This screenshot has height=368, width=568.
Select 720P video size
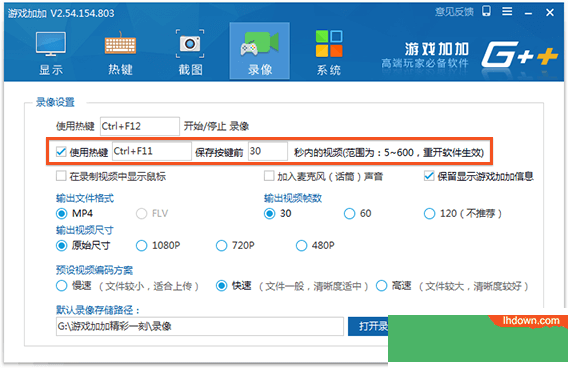221,246
